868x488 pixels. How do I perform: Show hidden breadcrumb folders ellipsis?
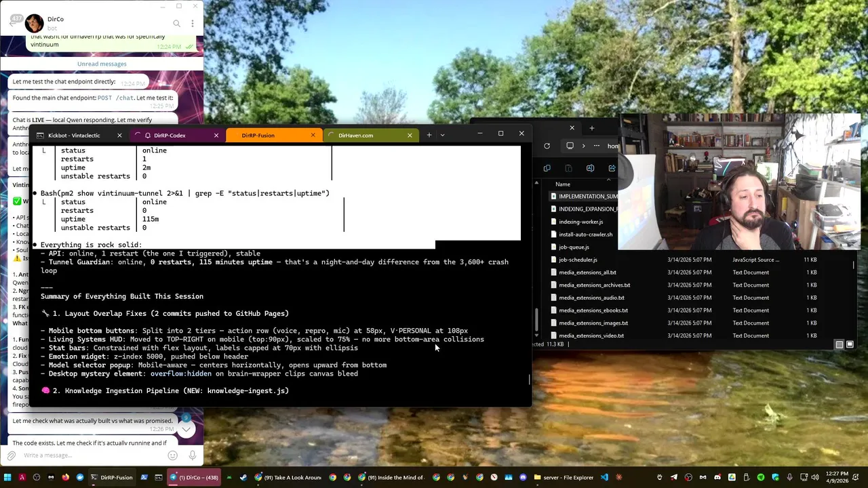pos(597,146)
